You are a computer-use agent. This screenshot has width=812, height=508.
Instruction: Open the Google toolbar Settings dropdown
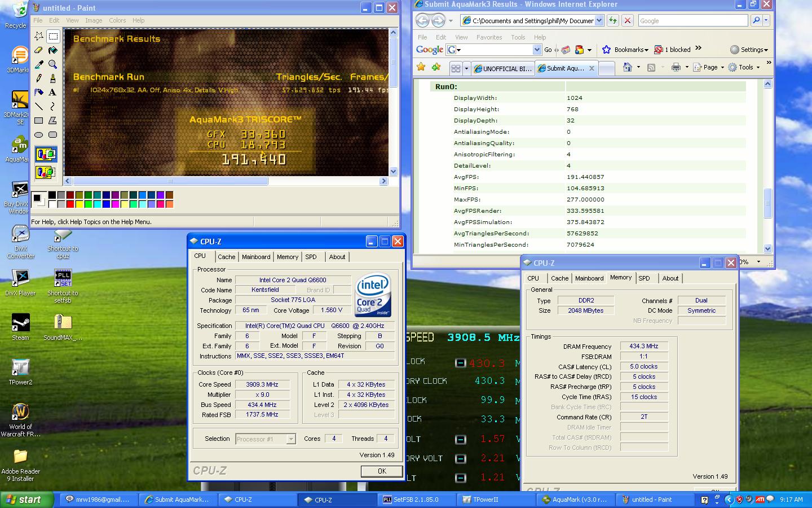(x=749, y=50)
